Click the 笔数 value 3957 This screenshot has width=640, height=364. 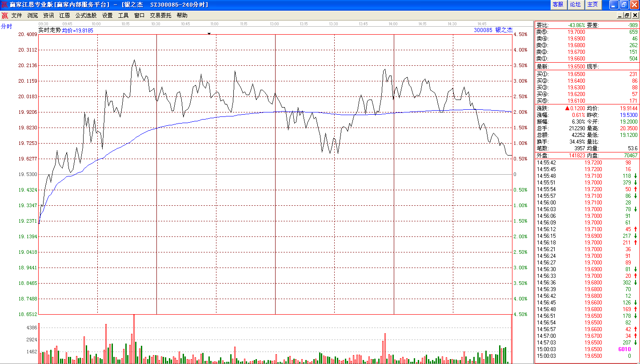[x=580, y=148]
